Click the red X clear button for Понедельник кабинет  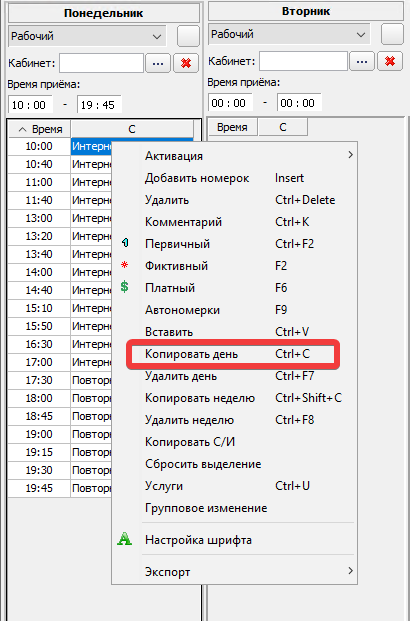point(186,63)
